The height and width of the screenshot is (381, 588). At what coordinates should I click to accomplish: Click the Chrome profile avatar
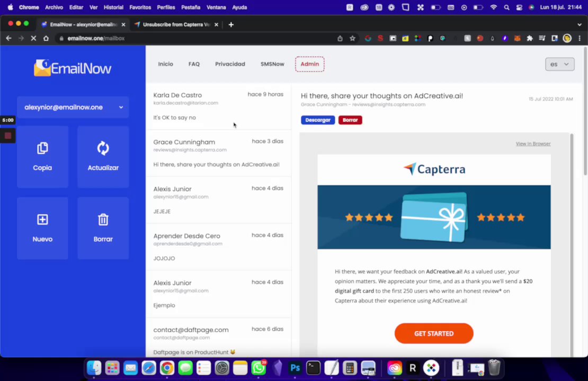(x=567, y=38)
